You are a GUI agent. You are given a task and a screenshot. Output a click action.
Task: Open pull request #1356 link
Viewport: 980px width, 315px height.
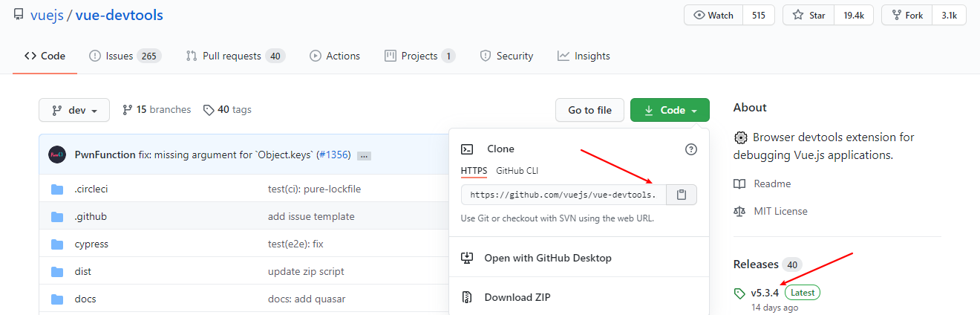tap(333, 155)
